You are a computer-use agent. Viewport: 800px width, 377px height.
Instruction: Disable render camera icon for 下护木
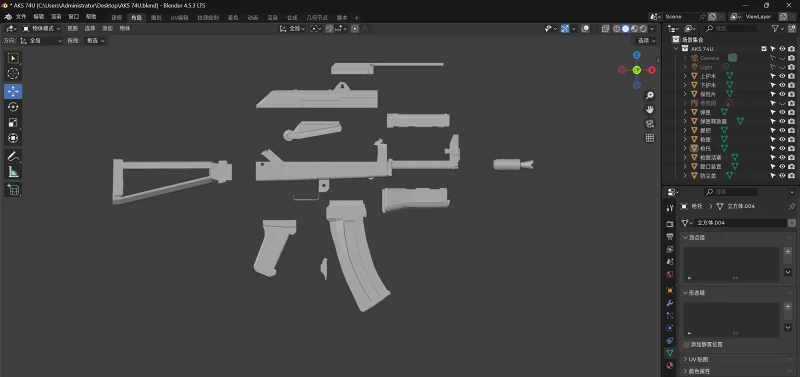pos(791,85)
